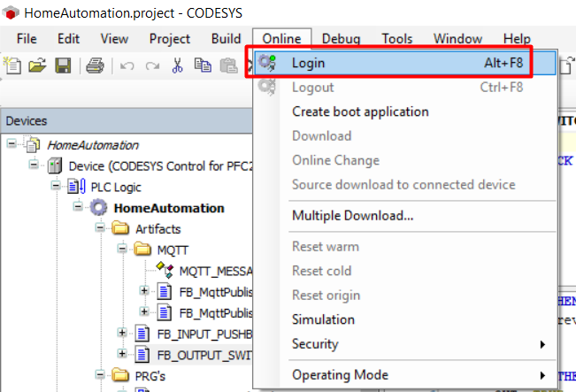
Task: Click the greyed Reset origin entry
Action: click(405, 296)
